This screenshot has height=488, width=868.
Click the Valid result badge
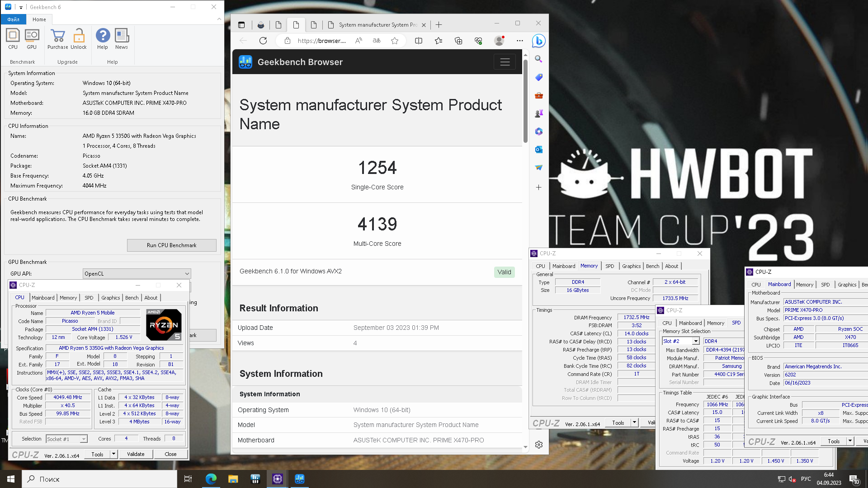click(x=504, y=272)
